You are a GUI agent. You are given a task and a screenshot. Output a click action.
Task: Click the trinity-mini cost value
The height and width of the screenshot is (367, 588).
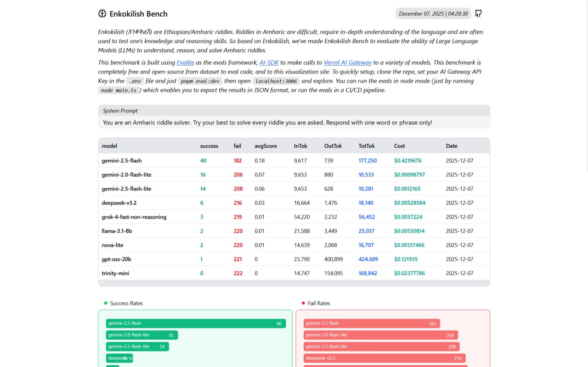tap(409, 273)
